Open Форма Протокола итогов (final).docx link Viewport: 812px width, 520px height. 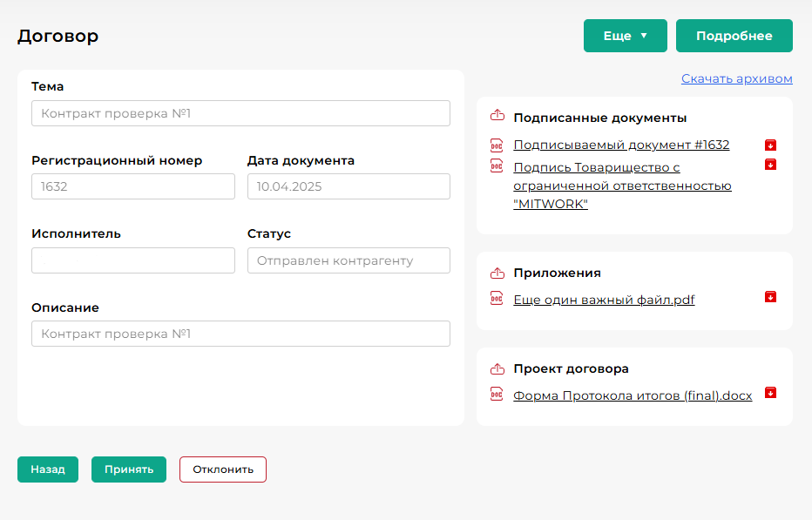click(632, 395)
